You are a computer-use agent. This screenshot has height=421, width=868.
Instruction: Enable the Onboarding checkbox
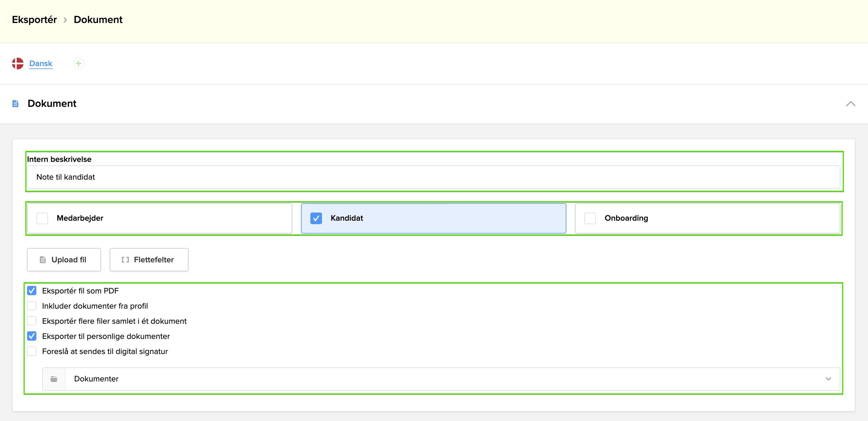click(x=590, y=218)
